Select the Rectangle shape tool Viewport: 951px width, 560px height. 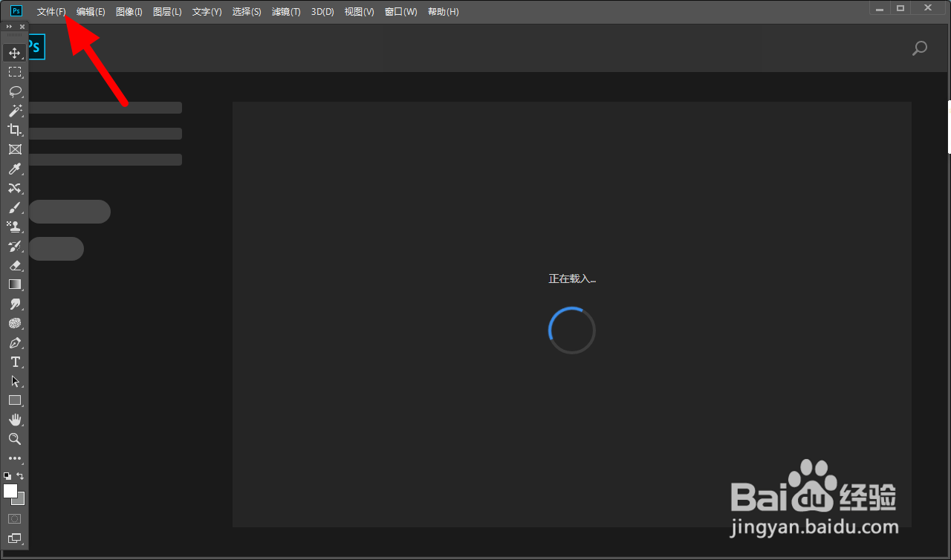[14, 400]
